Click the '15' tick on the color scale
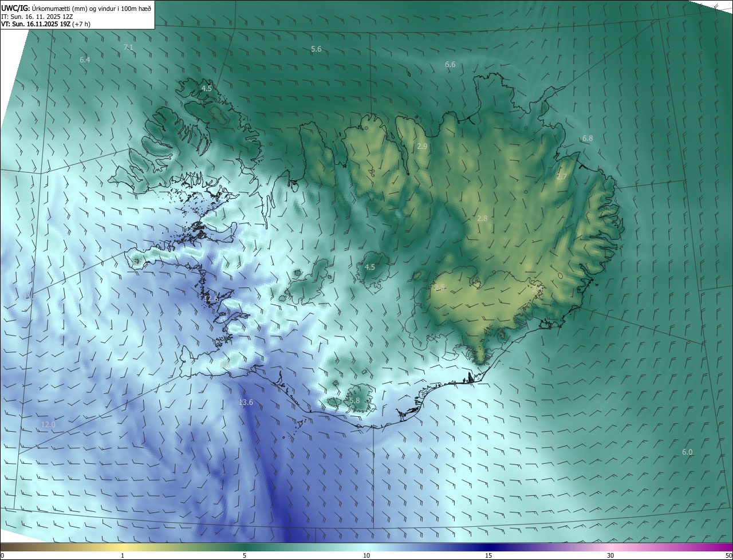This screenshot has width=733, height=560. [x=488, y=556]
